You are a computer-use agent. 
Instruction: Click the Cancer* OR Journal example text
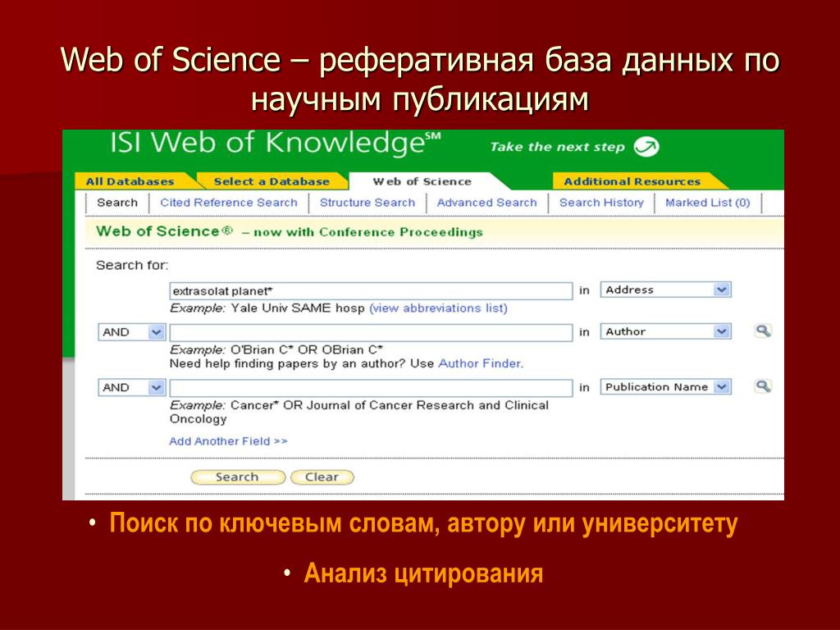(359, 412)
